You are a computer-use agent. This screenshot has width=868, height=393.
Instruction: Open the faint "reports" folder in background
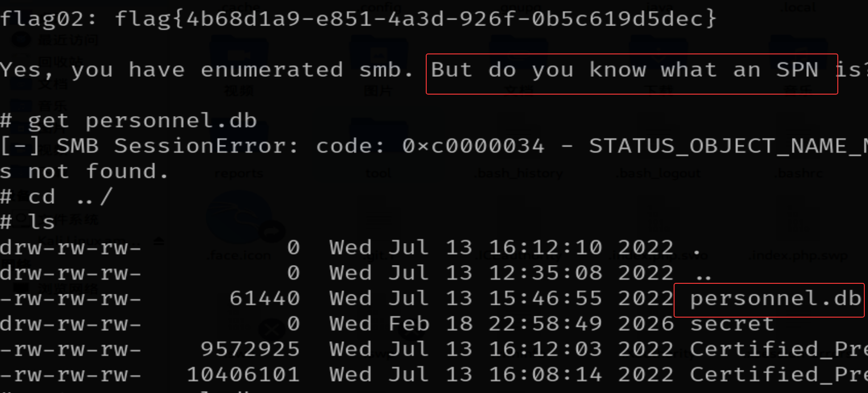tap(239, 174)
